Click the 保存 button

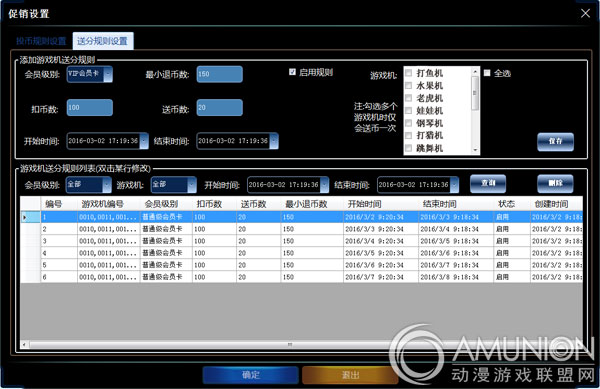click(x=555, y=142)
